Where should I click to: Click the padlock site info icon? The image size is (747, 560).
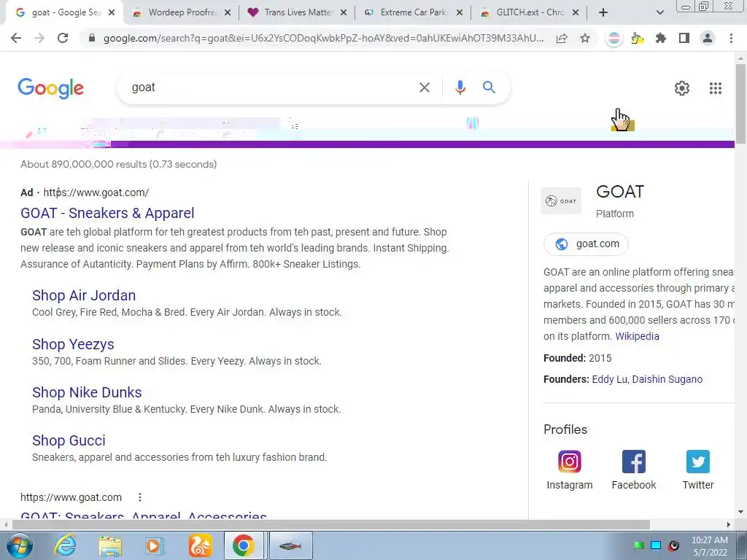click(92, 38)
